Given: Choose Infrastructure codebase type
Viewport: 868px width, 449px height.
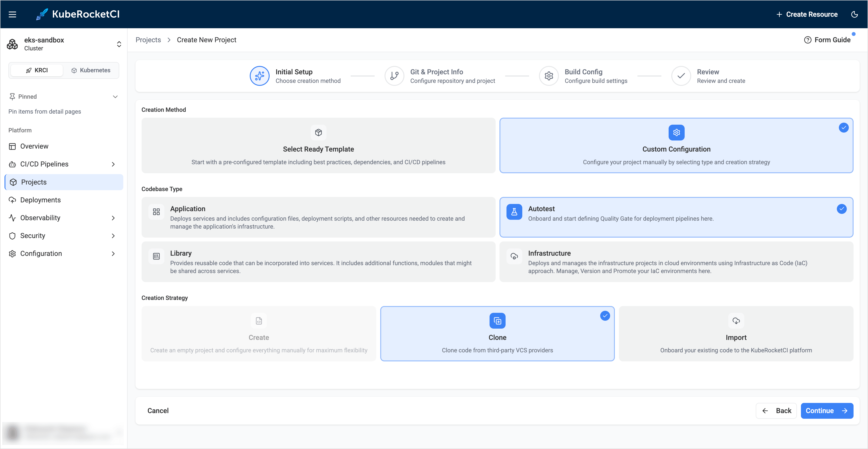Looking at the screenshot, I should pos(676,262).
